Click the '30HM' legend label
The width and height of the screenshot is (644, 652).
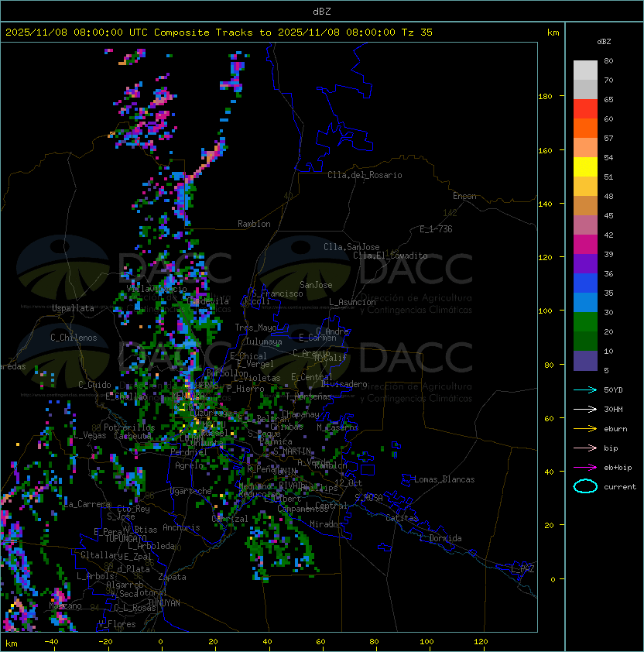(x=613, y=409)
